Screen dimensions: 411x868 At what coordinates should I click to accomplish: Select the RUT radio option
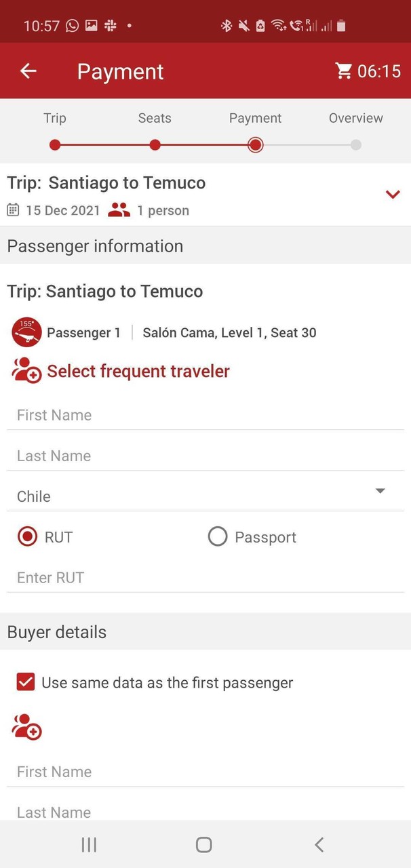[x=28, y=537]
